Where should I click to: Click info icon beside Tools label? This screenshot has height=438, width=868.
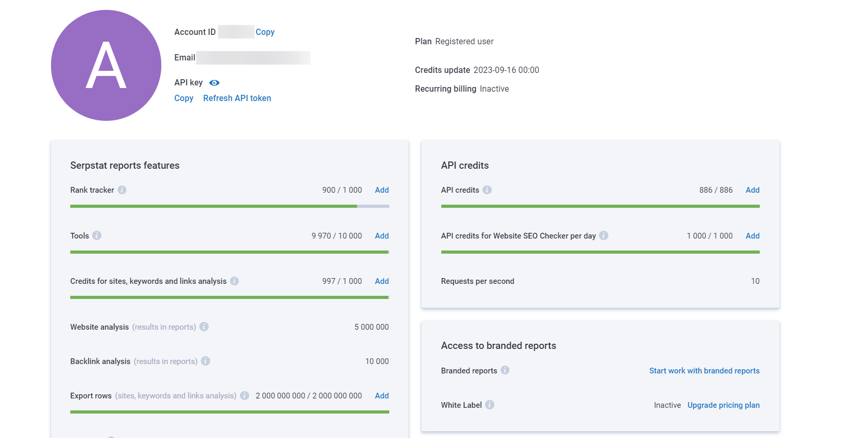click(x=97, y=235)
